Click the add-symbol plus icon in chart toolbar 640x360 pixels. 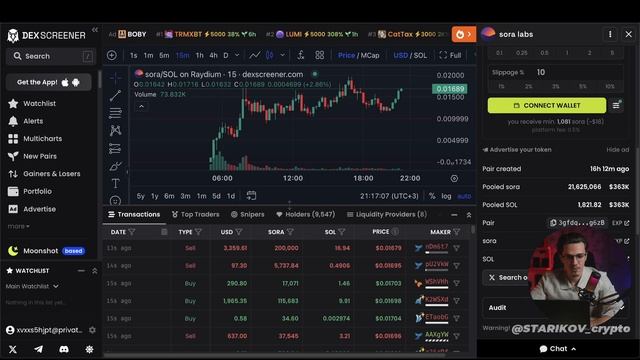click(111, 55)
